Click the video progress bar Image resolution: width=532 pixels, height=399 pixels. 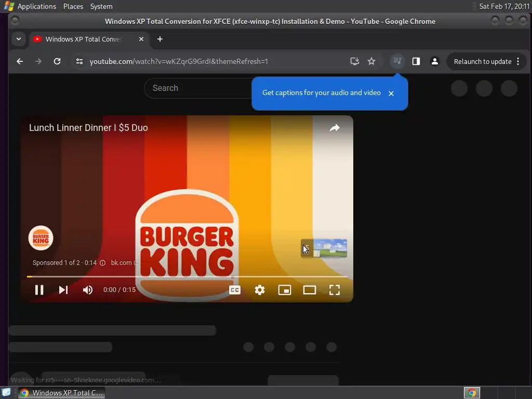187,276
